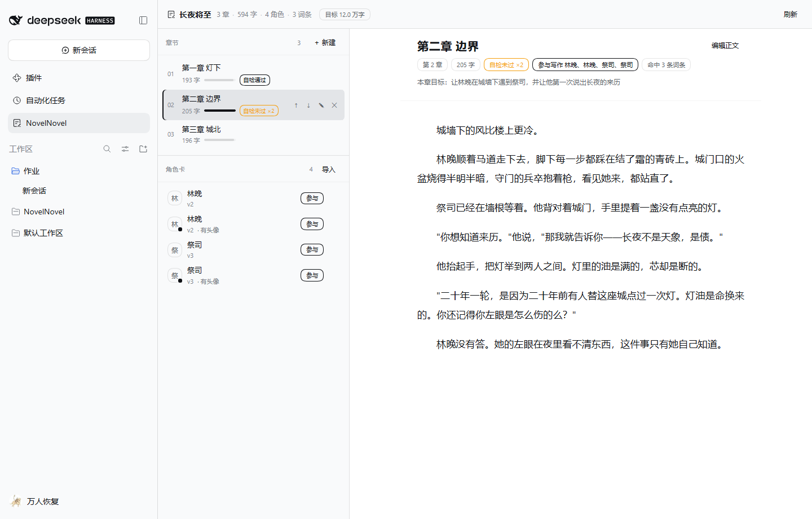Search the workspace with the magnifier icon
Image resolution: width=812 pixels, height=519 pixels.
pyautogui.click(x=107, y=149)
